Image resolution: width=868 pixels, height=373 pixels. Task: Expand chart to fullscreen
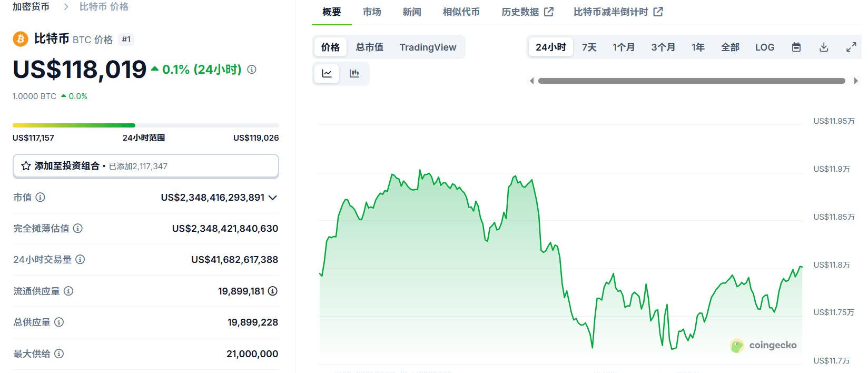pyautogui.click(x=851, y=47)
